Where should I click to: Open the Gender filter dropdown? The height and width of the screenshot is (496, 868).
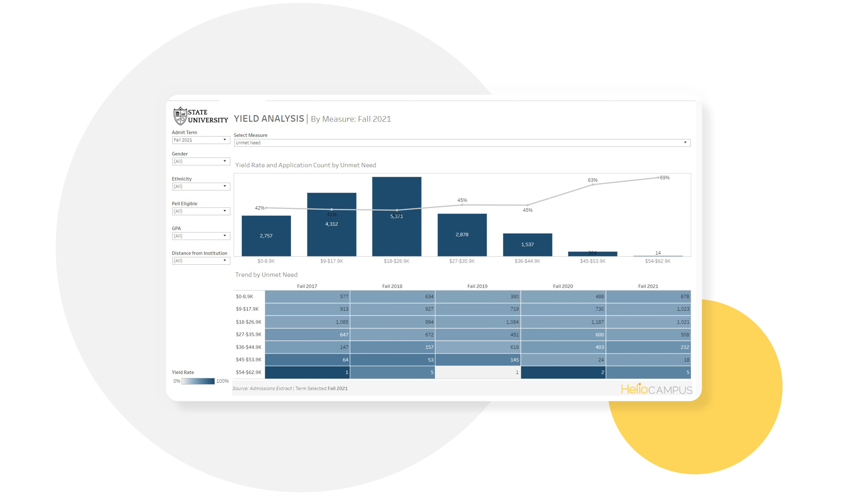201,161
